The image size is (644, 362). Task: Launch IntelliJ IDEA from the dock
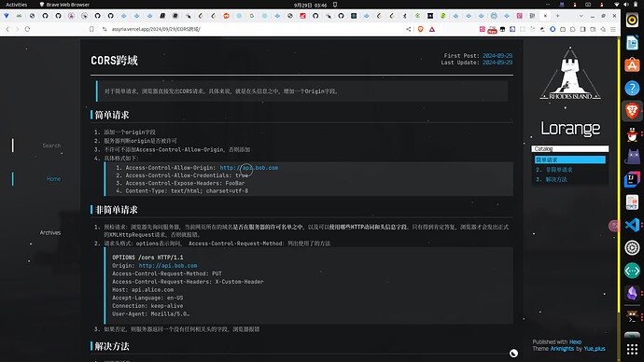click(x=632, y=179)
